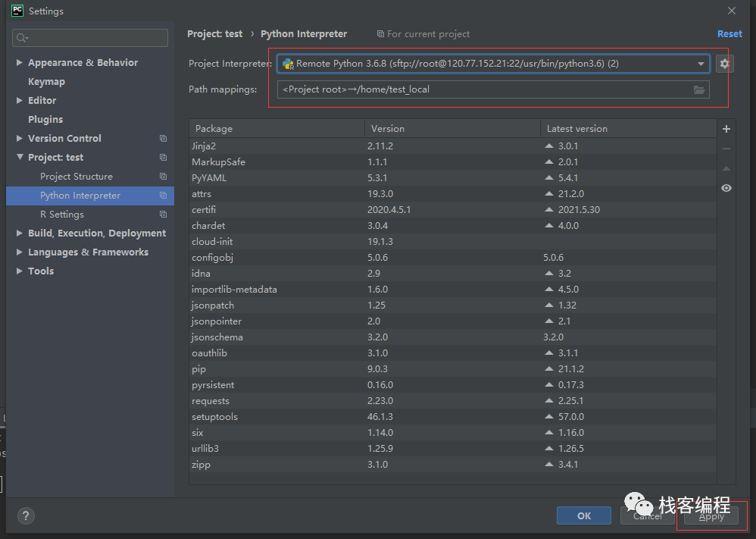The width and height of the screenshot is (756, 539).
Task: Select the cloud-init package row
Action: [453, 241]
